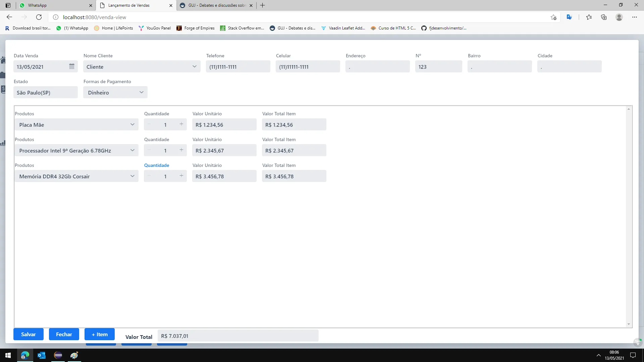644x362 pixels.
Task: Click the Celular input field
Action: (x=308, y=66)
